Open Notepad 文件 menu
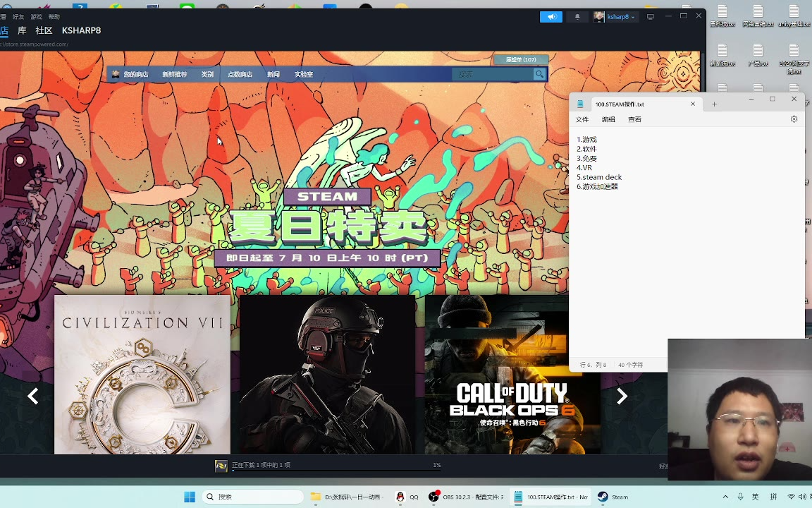 [583, 119]
